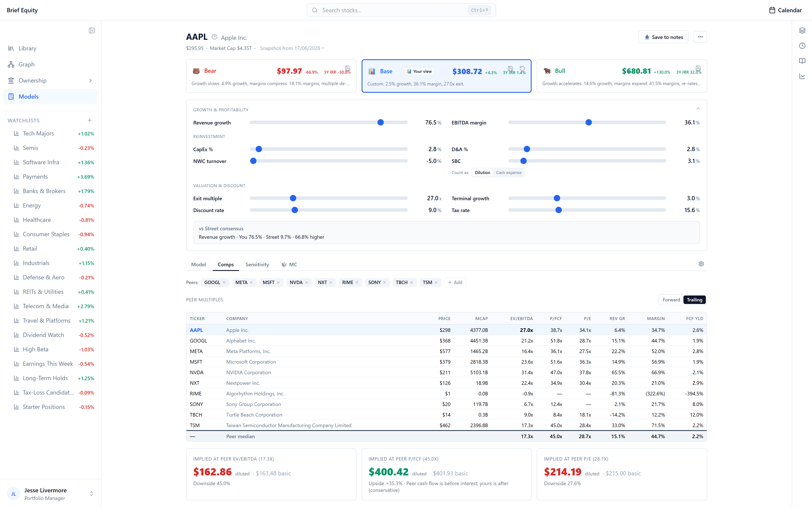Image resolution: width=812 pixels, height=508 pixels.
Task: Remove TSM from peers
Action: [x=436, y=283]
